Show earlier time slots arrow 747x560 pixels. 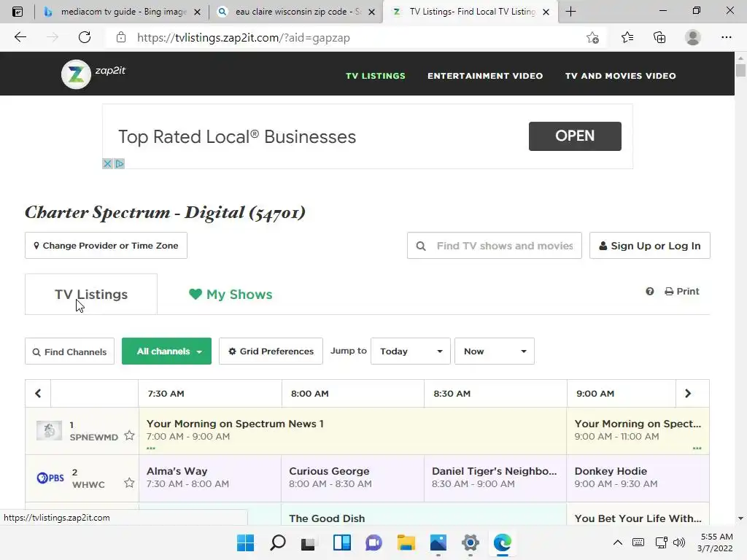tap(38, 393)
